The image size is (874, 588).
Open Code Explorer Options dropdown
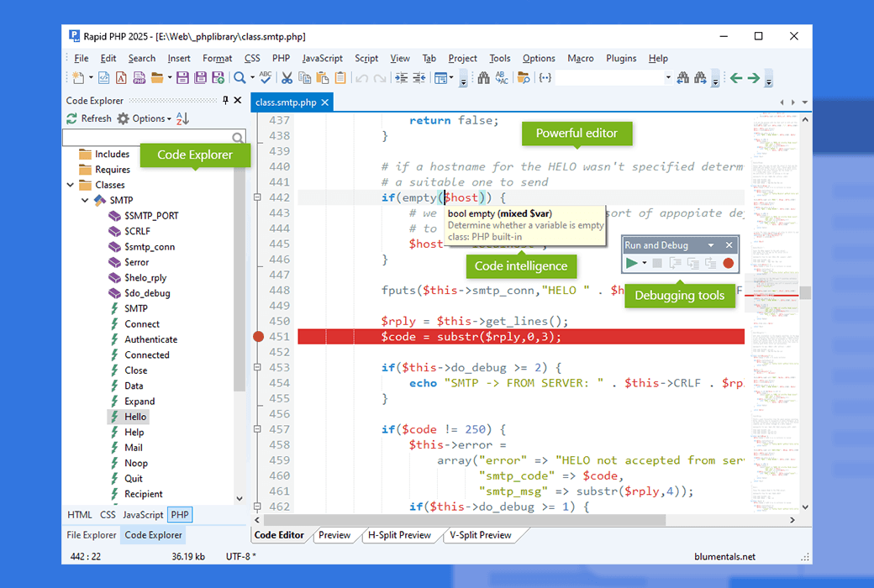144,118
